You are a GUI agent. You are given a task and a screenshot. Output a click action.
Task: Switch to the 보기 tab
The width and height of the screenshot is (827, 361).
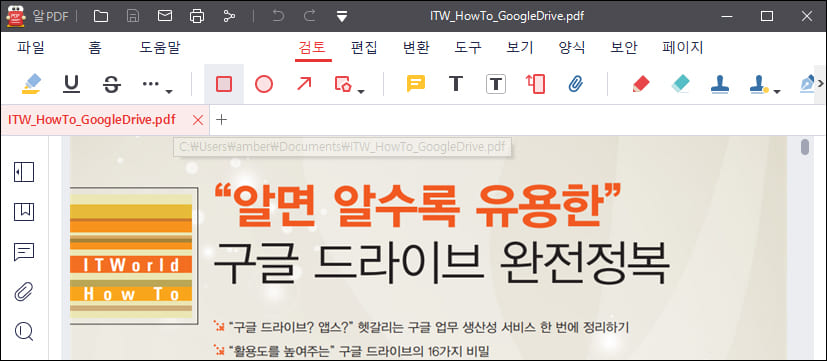tap(520, 48)
